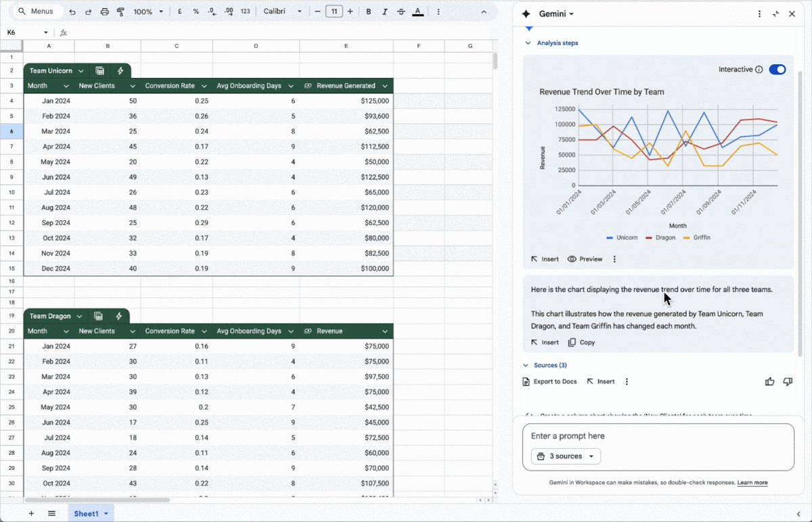The image size is (812, 522).
Task: Open the zoom level dropdown
Action: pos(148,12)
